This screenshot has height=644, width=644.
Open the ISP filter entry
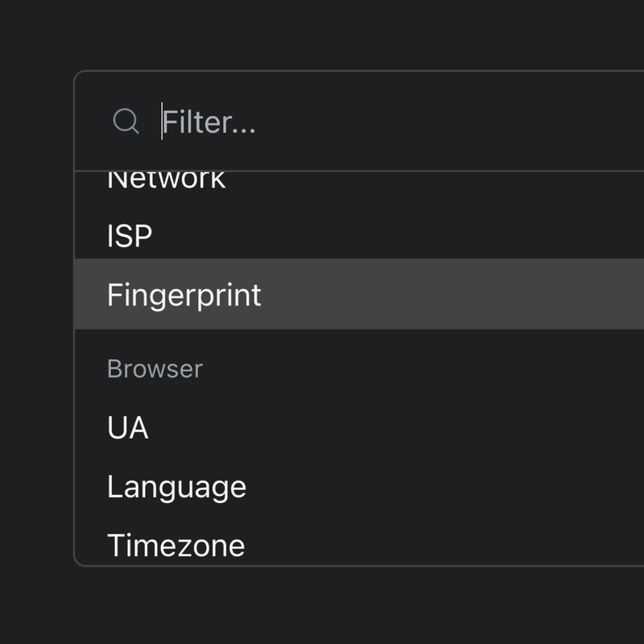click(359, 235)
